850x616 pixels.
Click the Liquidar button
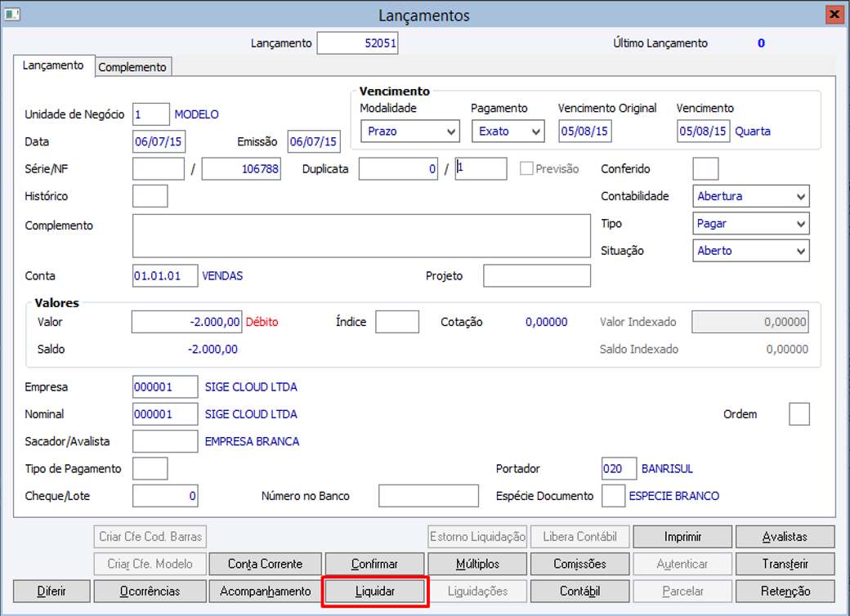point(375,591)
